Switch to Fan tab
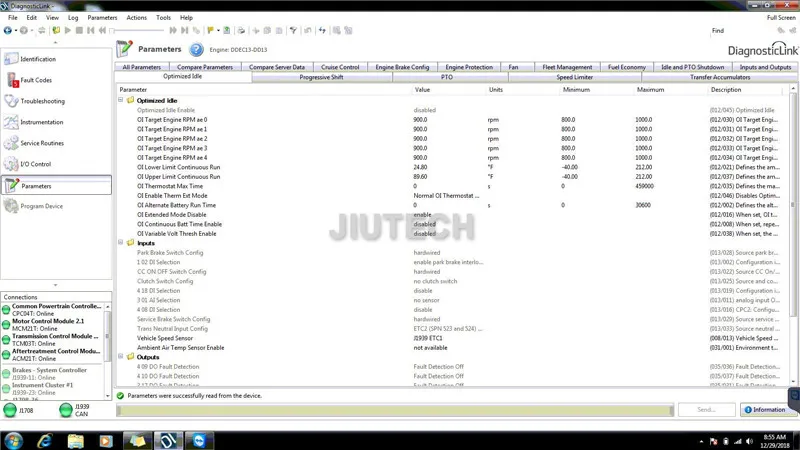Screen dimensions: 800x450 click(513, 67)
